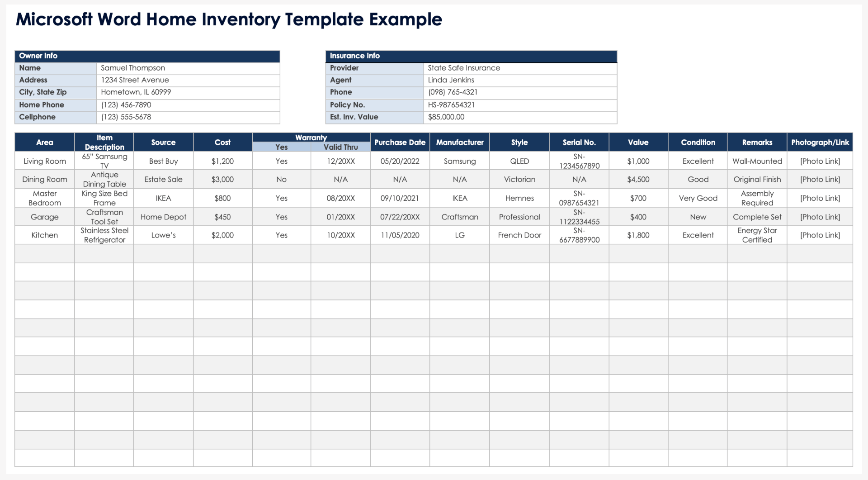This screenshot has height=480, width=868.
Task: Click the 65" Samsung TV item
Action: pos(104,161)
